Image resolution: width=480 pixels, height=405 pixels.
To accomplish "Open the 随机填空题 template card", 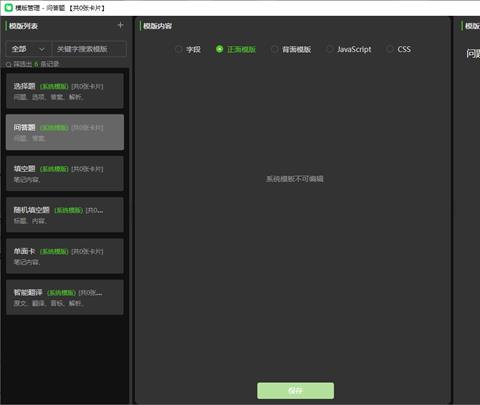I will pos(65,215).
